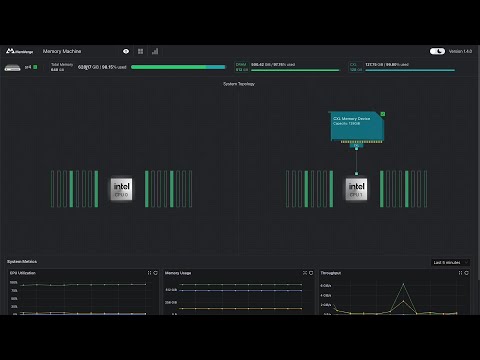Click the Throughput chart peak point
Viewport: 480px width, 360px height.
[403, 284]
